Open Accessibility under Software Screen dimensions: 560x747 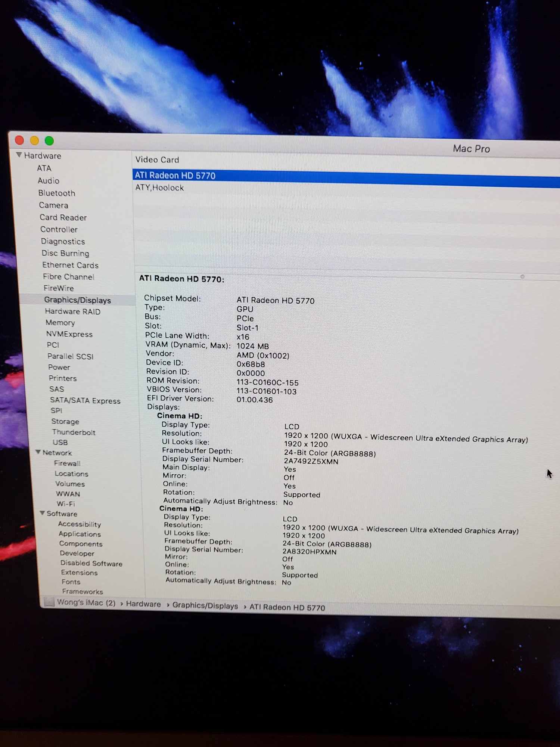(80, 524)
